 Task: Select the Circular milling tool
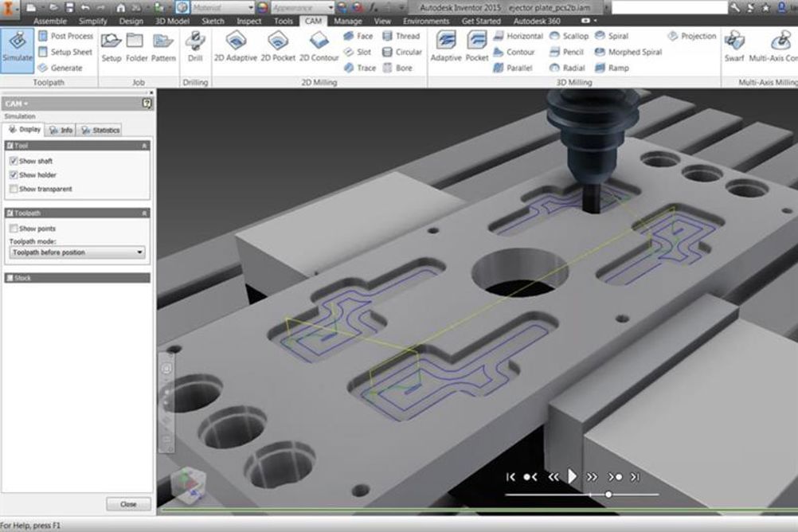(402, 52)
